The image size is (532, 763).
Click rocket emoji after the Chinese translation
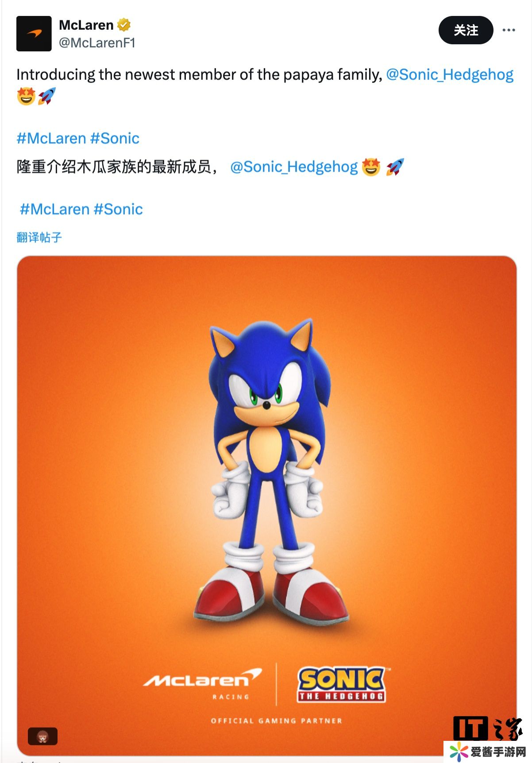[x=394, y=167]
